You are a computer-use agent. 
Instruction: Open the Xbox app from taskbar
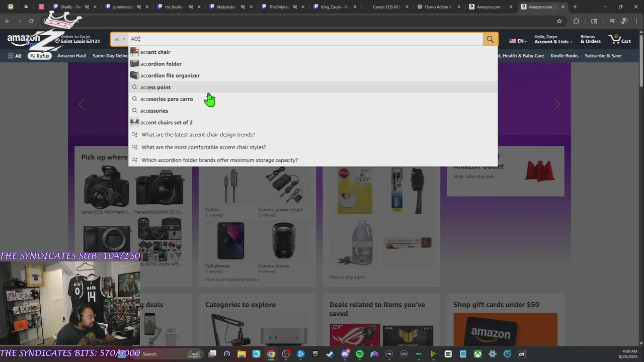[477, 354]
